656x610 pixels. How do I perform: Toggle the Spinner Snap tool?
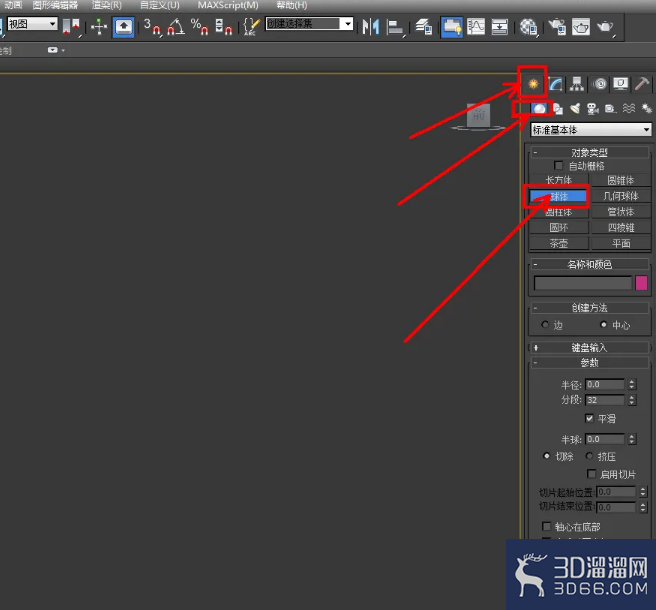[223, 27]
